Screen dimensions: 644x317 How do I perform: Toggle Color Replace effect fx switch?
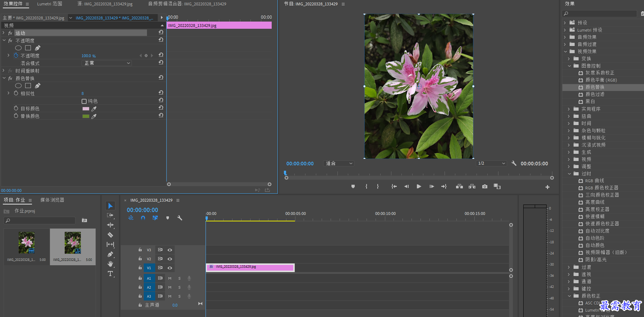coord(10,78)
